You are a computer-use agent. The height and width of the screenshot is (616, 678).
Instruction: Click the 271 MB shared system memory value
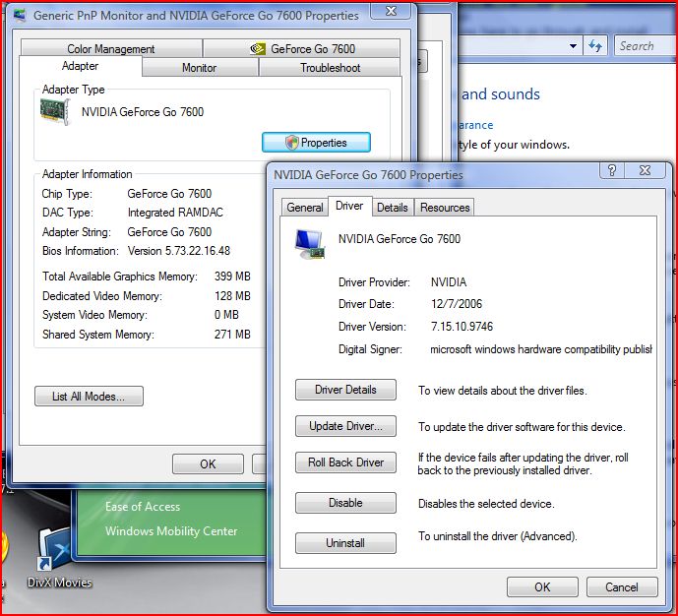232,335
